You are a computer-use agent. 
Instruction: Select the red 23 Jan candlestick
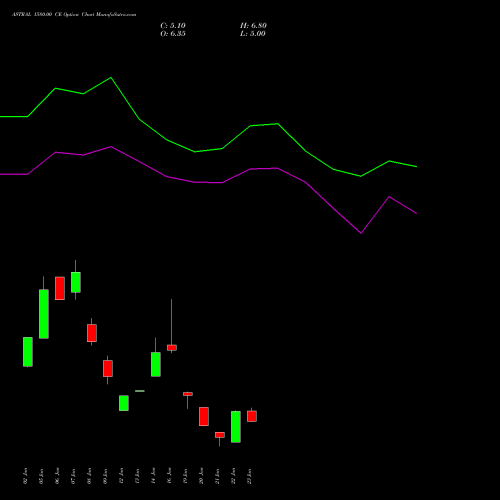coord(252,416)
